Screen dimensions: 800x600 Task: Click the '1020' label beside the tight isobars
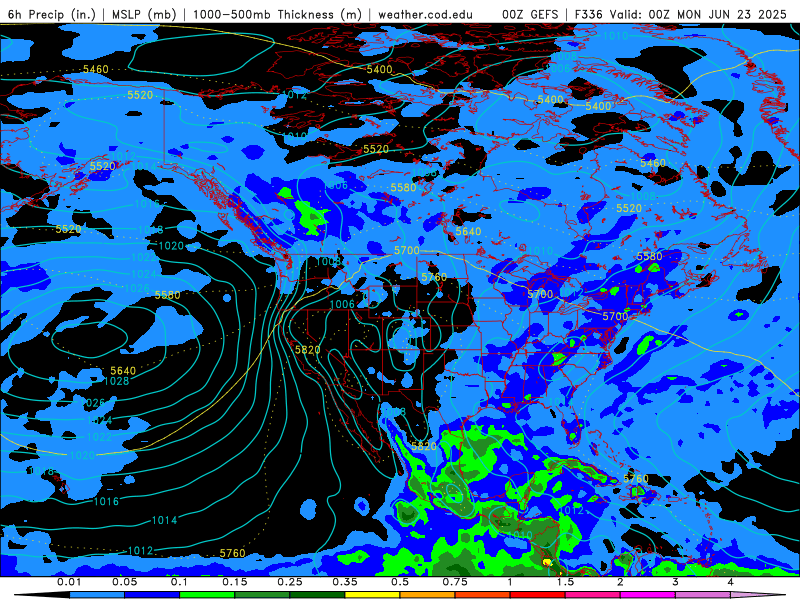point(171,246)
